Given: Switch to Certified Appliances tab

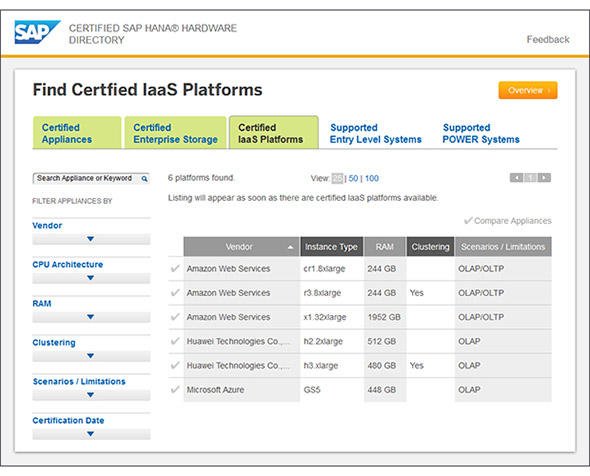Looking at the screenshot, I should tap(77, 133).
